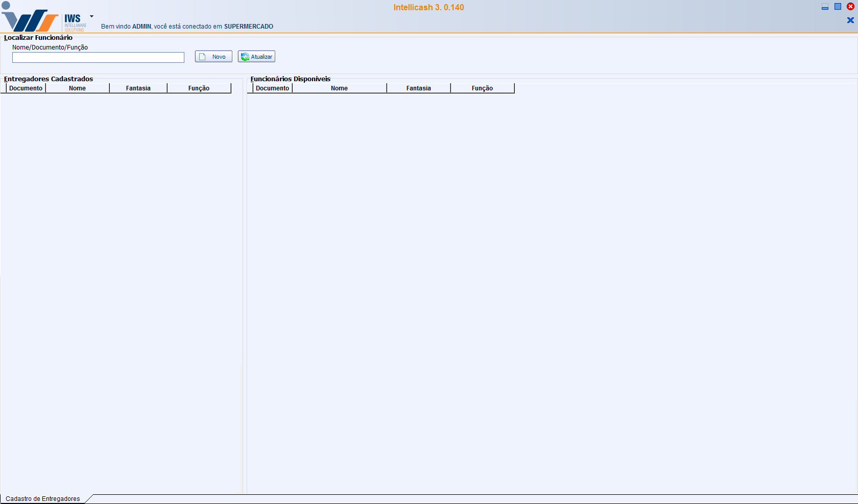Click Fantasia header in Entregadores Cadastrados
The image size is (858, 504).
point(138,88)
